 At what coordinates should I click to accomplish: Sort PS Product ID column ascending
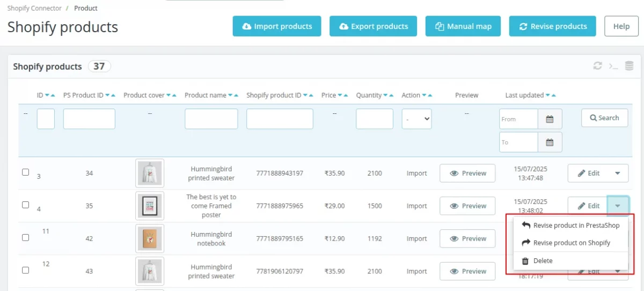tap(113, 96)
